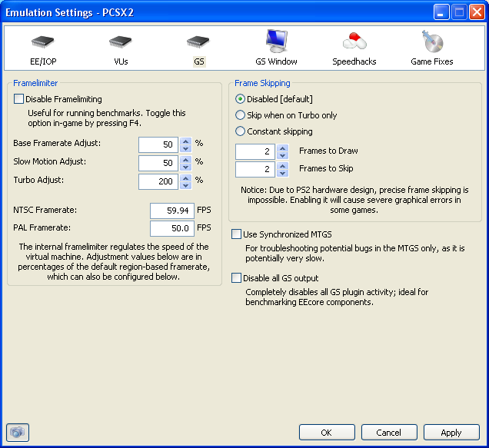
Task: Click Slow Motion Adjust field
Action: 158,163
